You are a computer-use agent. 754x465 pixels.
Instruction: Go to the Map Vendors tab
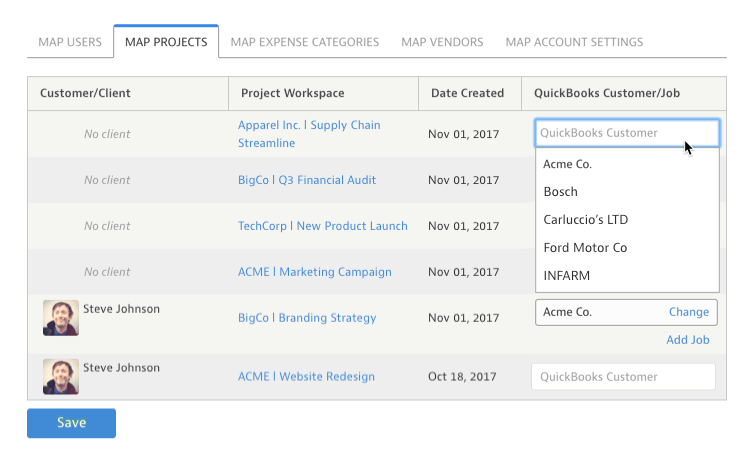(442, 42)
